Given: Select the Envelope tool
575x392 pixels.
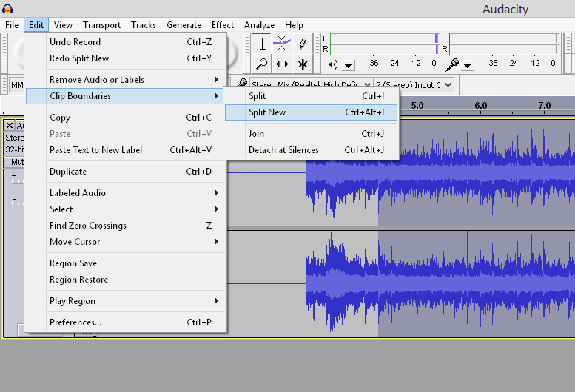Looking at the screenshot, I should point(282,43).
